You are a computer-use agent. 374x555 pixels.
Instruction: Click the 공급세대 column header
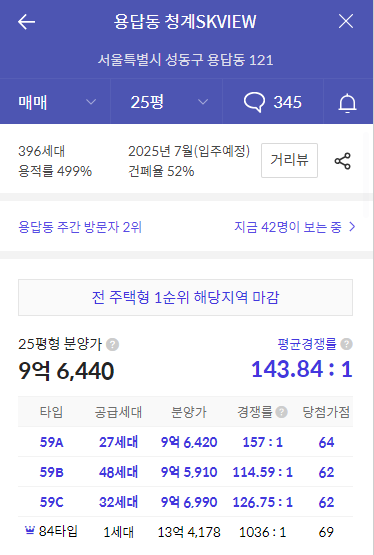[118, 412]
